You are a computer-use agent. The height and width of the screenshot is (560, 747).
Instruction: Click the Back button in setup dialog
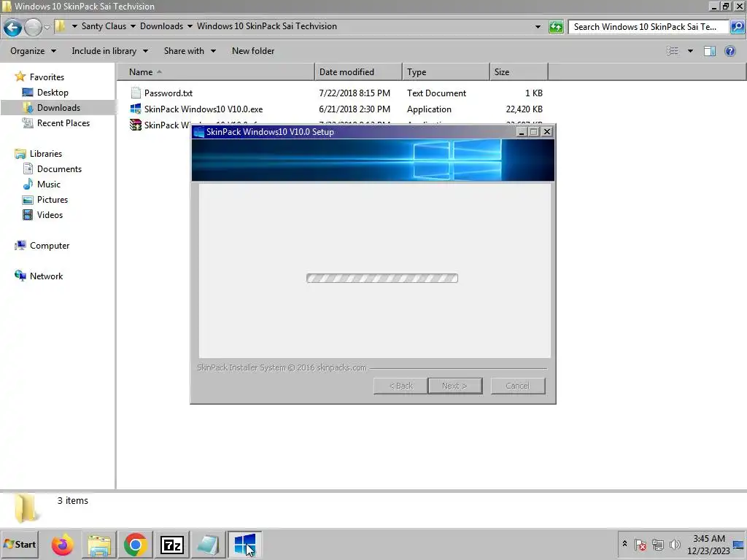(x=400, y=386)
